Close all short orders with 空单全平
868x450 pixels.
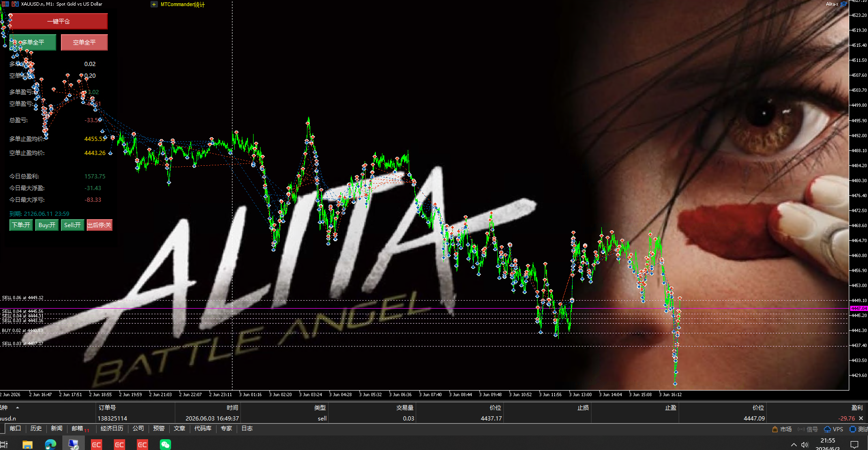pyautogui.click(x=84, y=42)
